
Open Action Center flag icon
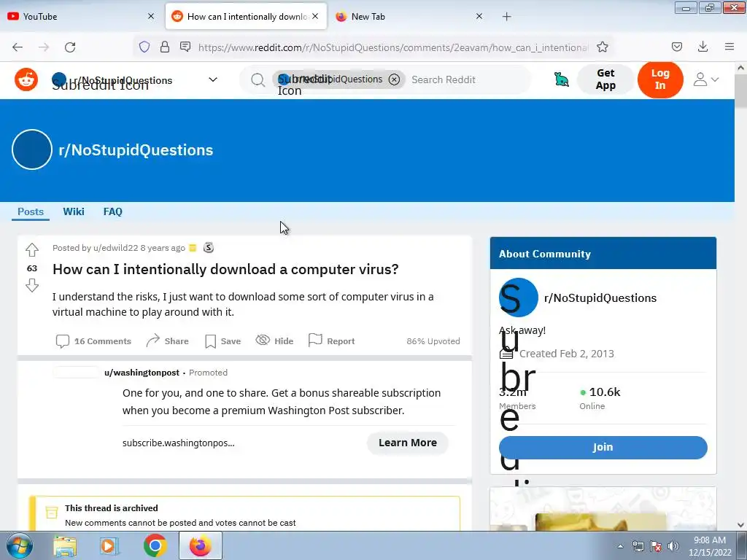[656, 546]
